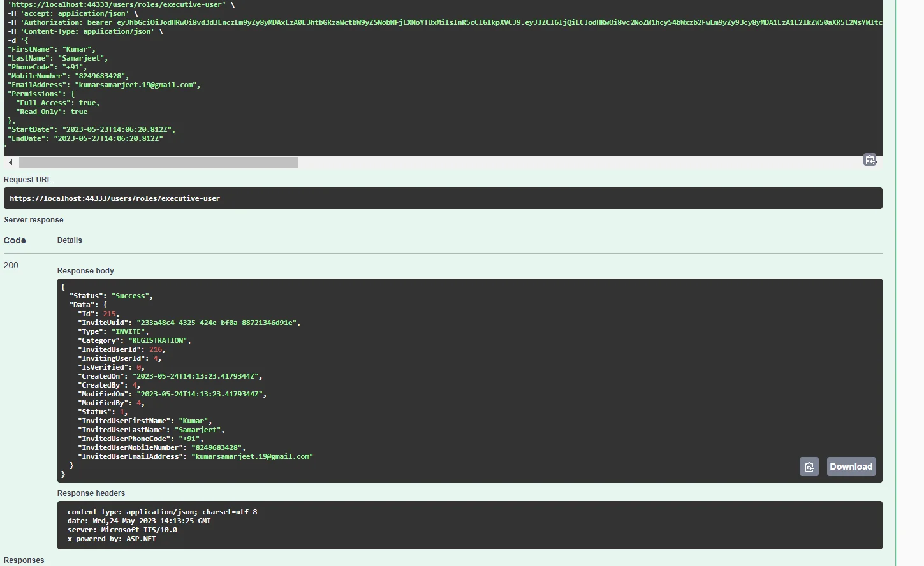Click the curl block horizontal scrollbar thumb
The width and height of the screenshot is (924, 566).
tap(158, 163)
